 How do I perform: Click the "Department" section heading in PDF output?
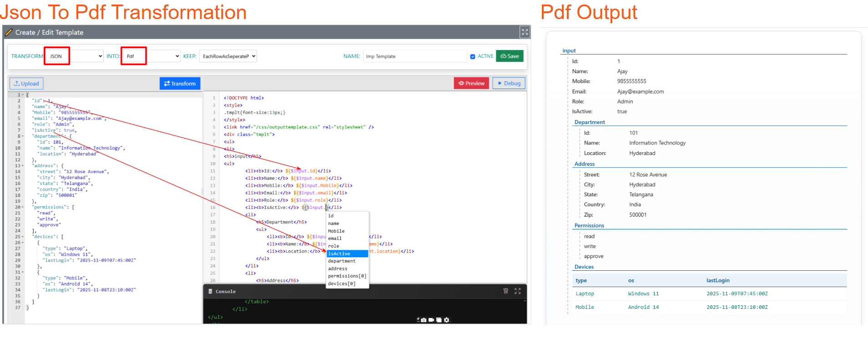[590, 122]
